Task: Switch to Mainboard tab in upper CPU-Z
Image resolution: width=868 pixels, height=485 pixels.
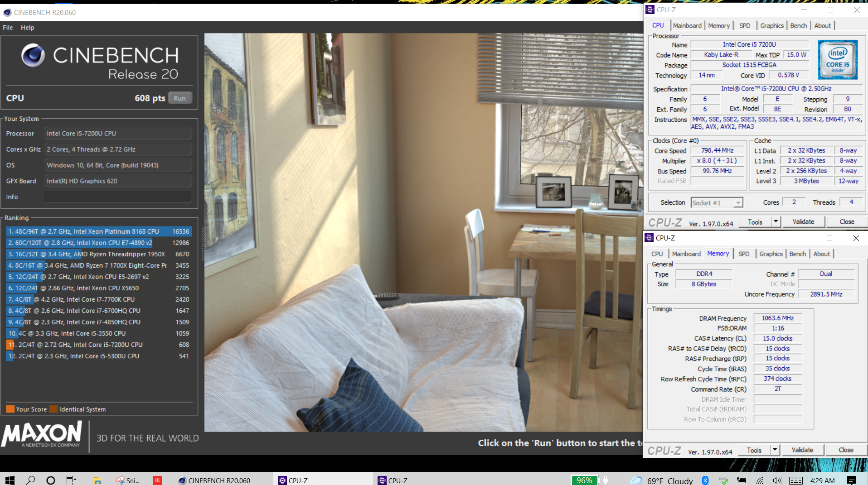Action: pos(687,26)
